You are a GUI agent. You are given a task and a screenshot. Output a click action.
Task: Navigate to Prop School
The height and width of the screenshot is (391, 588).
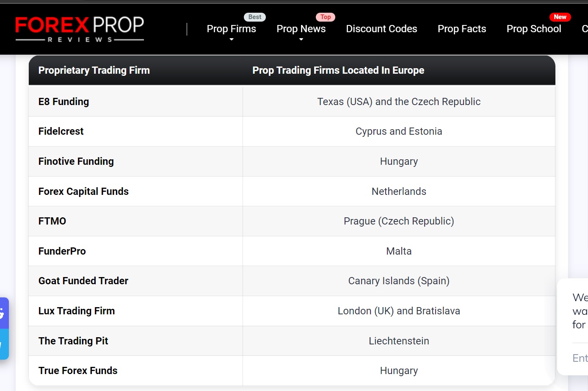click(x=534, y=29)
